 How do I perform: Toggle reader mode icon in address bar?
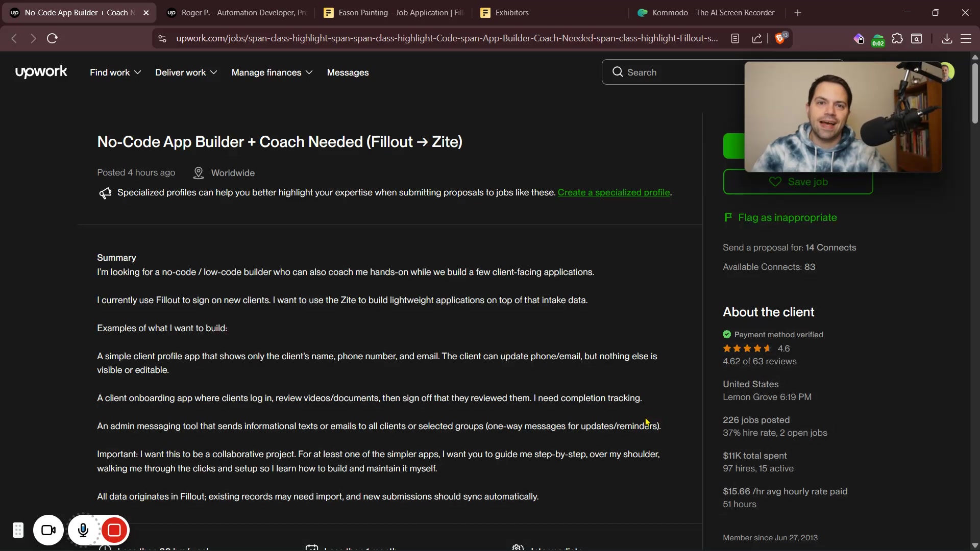(735, 38)
